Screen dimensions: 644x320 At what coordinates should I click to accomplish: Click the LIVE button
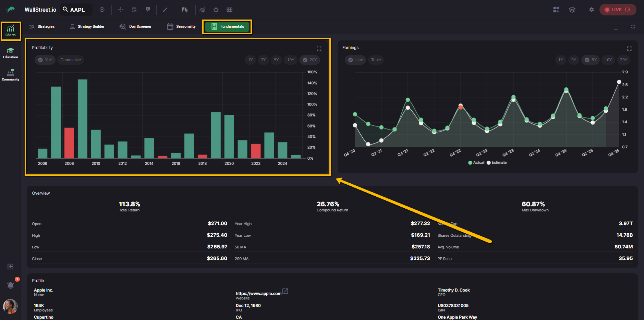(x=618, y=10)
